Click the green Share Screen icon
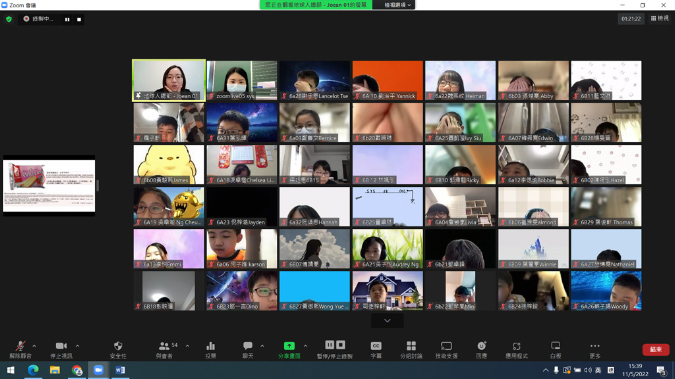675x379 pixels. point(289,346)
